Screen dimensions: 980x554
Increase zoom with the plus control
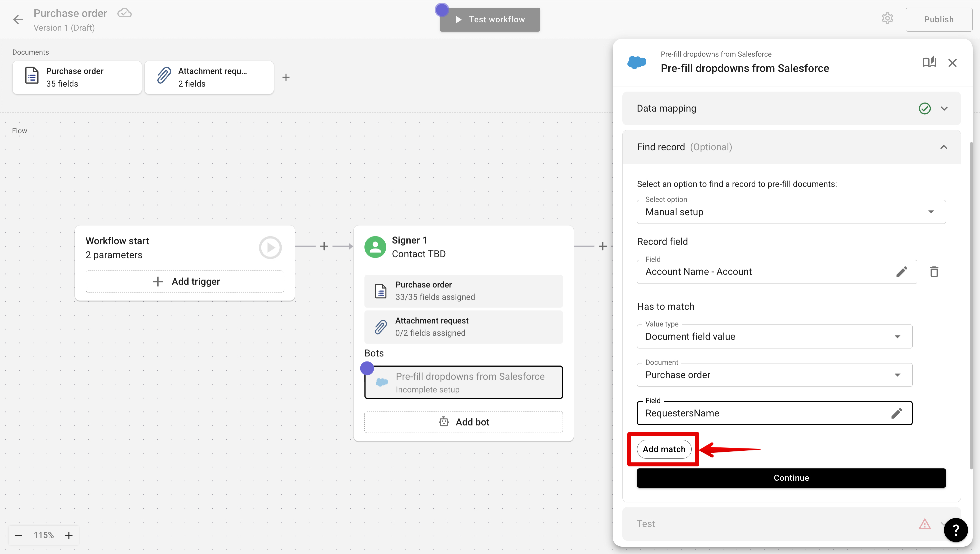pyautogui.click(x=69, y=535)
